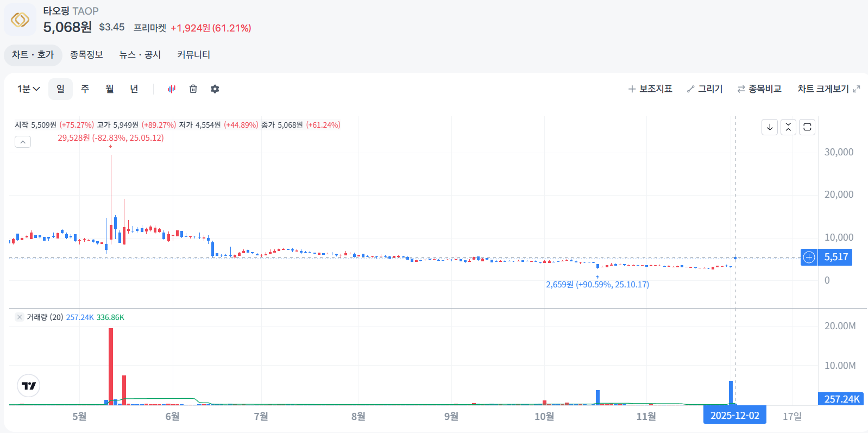The height and width of the screenshot is (433, 868).
Task: Click the trash icon to delete drawings
Action: (193, 89)
